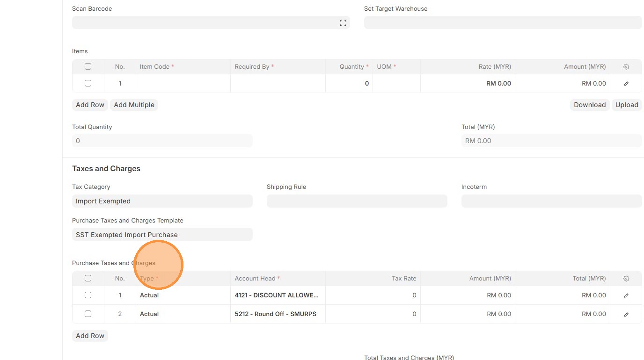This screenshot has width=644, height=360.
Task: Select all Purchase Taxes rows checkbox
Action: point(88,278)
